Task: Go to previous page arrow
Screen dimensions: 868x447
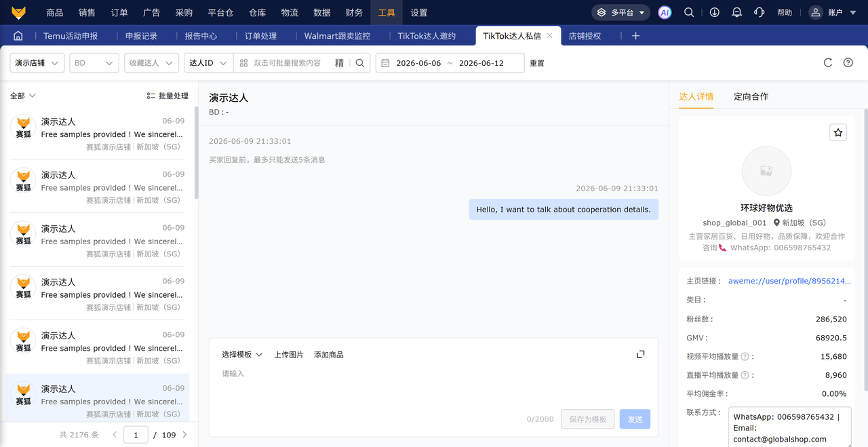Action: 115,435
